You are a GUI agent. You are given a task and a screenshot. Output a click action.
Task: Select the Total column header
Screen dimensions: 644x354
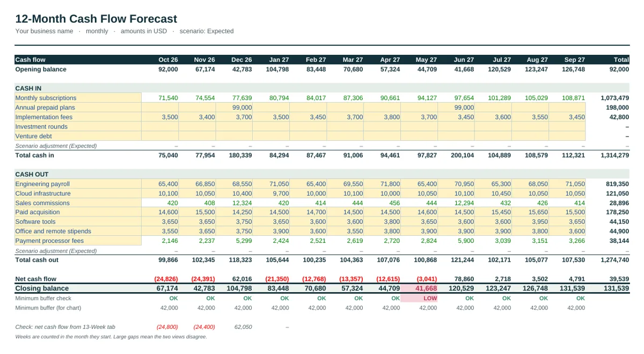pyautogui.click(x=621, y=60)
